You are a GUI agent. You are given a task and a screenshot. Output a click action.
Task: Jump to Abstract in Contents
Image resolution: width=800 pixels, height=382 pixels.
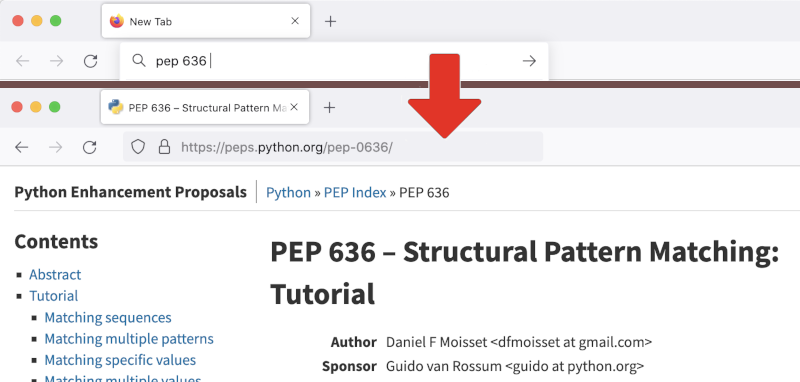pyautogui.click(x=55, y=274)
